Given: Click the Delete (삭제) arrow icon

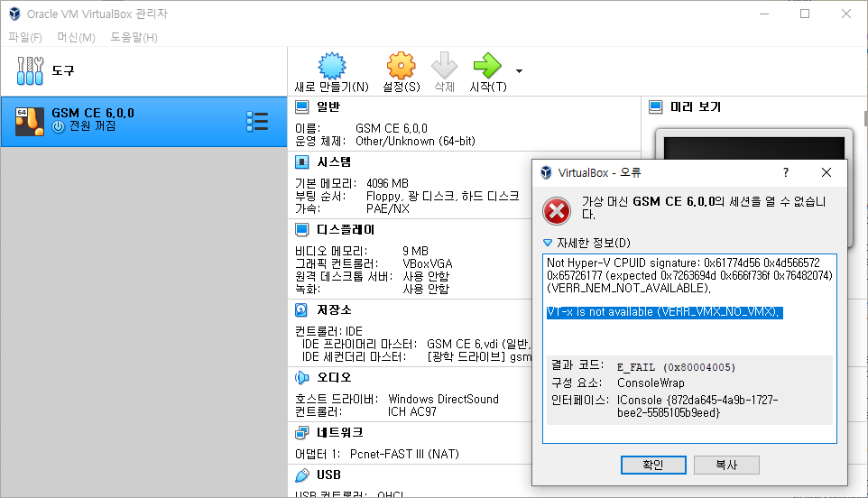Looking at the screenshot, I should coord(445,66).
